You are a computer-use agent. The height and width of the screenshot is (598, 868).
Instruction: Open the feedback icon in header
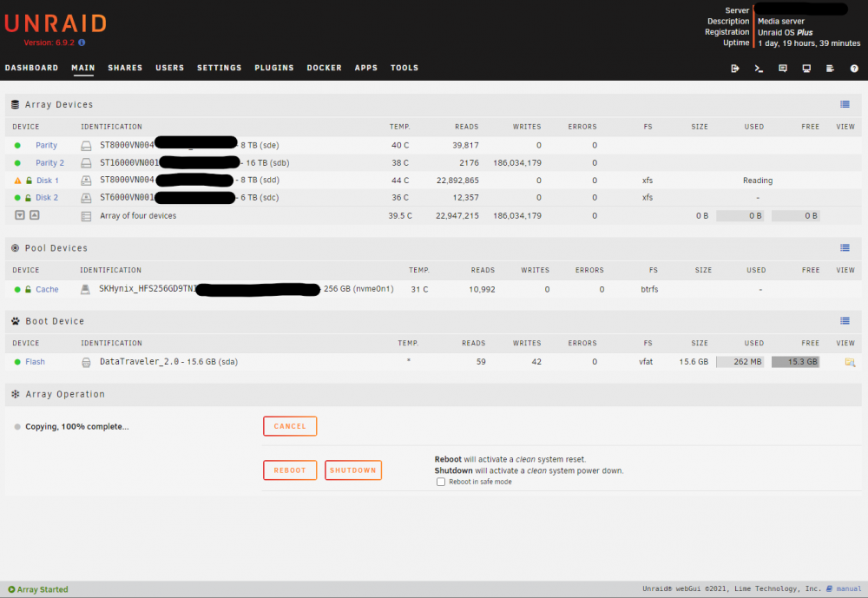point(783,68)
